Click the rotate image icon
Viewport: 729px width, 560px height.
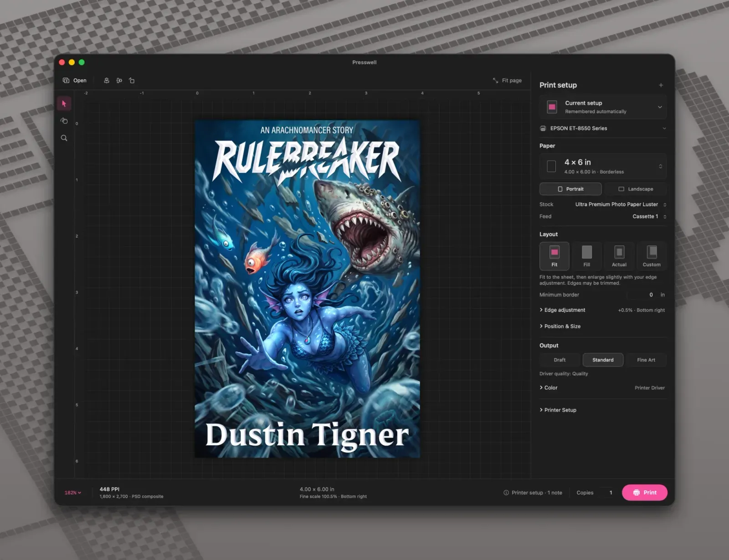pos(132,81)
